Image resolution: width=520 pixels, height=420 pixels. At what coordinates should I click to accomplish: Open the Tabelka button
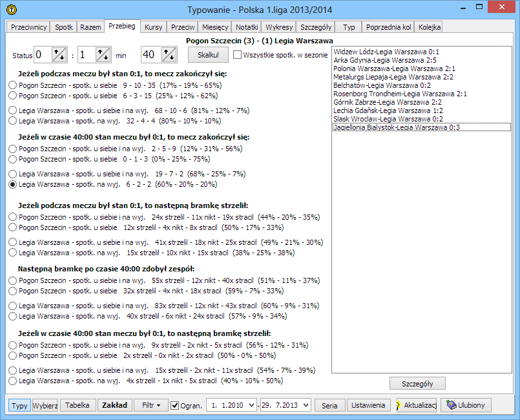click(78, 405)
